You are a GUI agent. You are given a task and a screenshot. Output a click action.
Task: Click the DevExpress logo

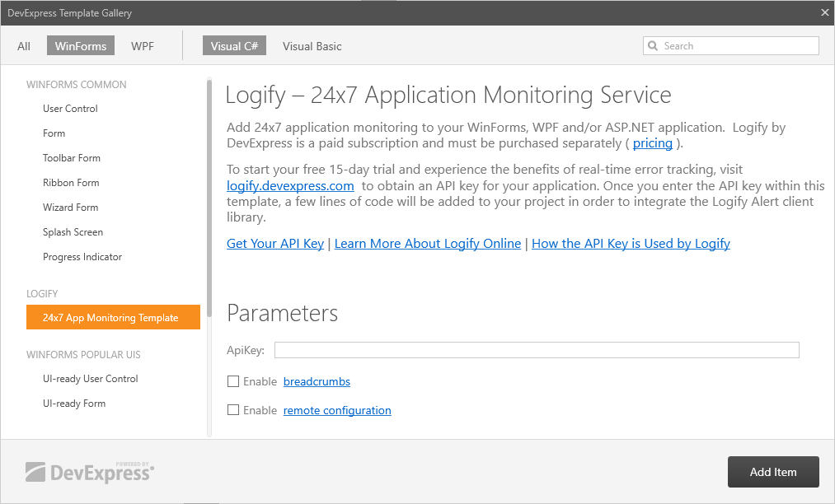(90, 472)
